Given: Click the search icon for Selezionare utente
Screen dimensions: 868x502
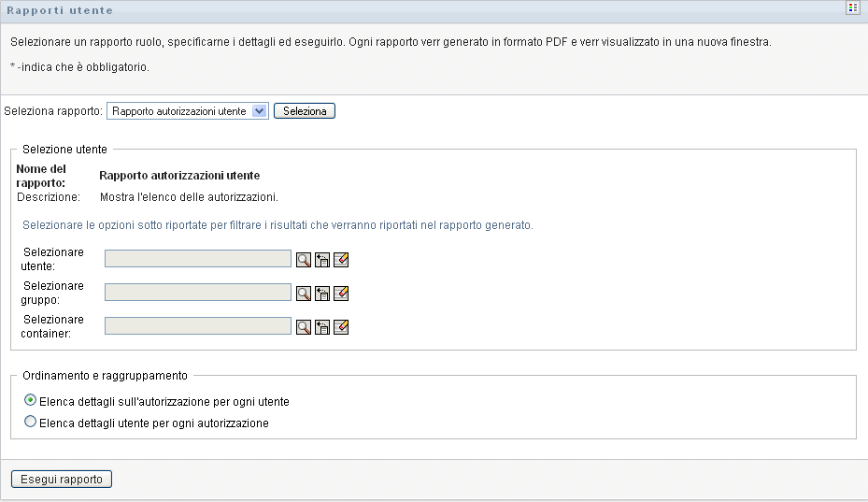Looking at the screenshot, I should click(304, 260).
